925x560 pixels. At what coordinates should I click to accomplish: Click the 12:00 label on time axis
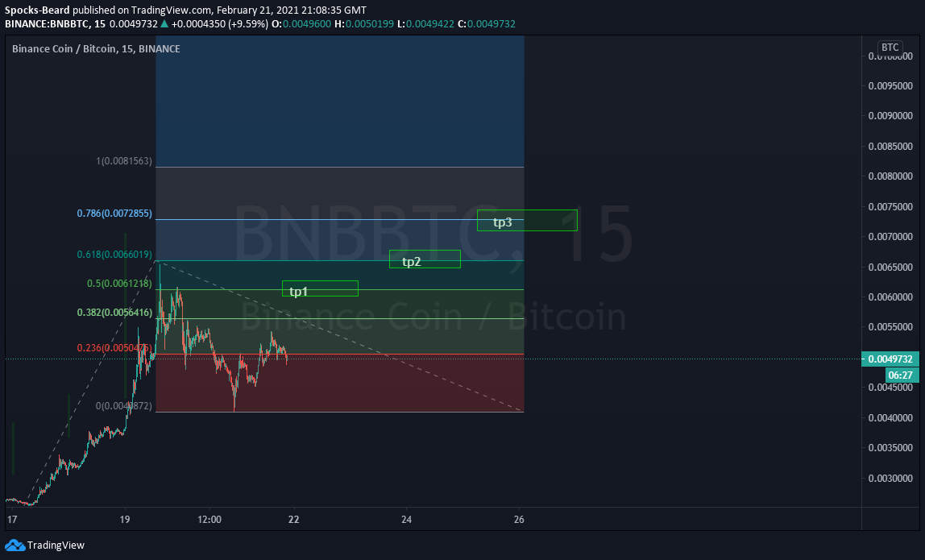209,519
